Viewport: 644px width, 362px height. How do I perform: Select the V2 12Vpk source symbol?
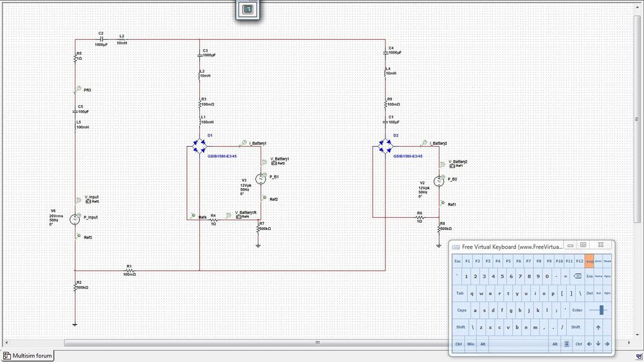440,182
